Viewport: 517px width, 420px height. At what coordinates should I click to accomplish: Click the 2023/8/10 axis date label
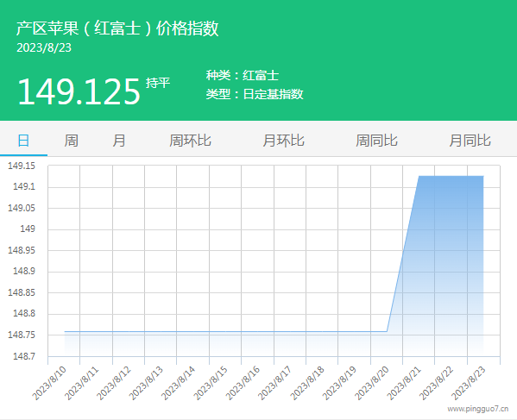pyautogui.click(x=49, y=383)
